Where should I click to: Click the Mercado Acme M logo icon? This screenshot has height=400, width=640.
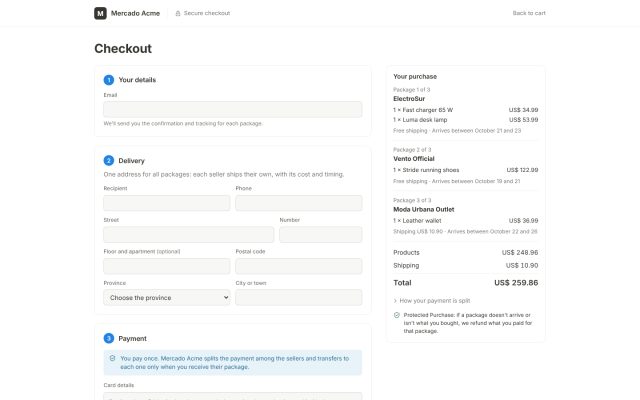(x=100, y=13)
